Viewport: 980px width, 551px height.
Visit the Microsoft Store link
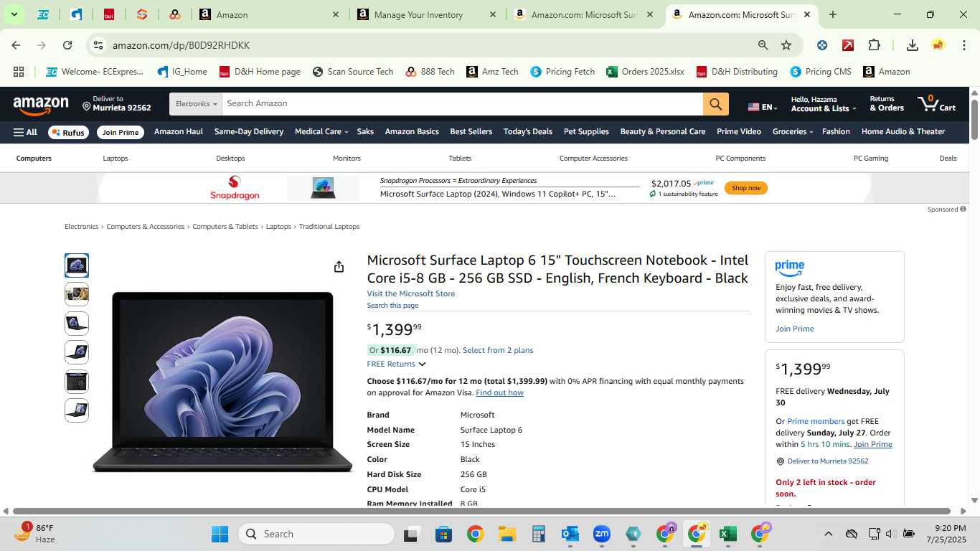(x=411, y=293)
